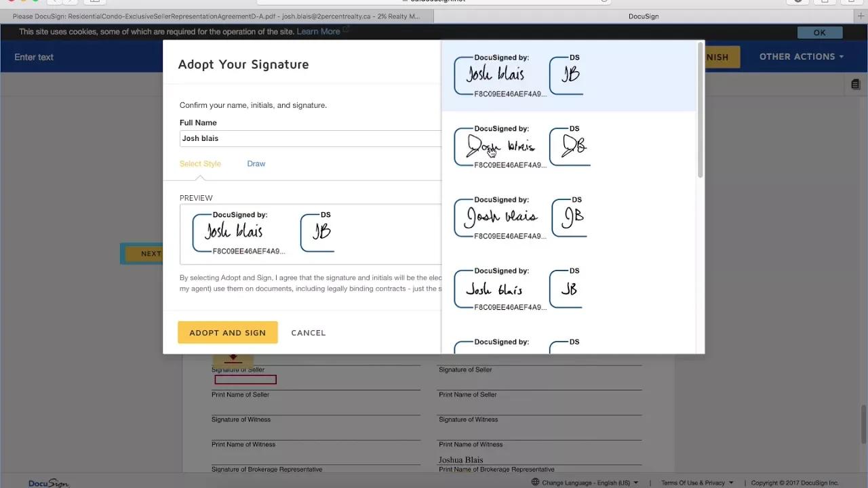Click the page thumbnails icon in the right sidebar
Screen dimensions: 868x488
[855, 83]
